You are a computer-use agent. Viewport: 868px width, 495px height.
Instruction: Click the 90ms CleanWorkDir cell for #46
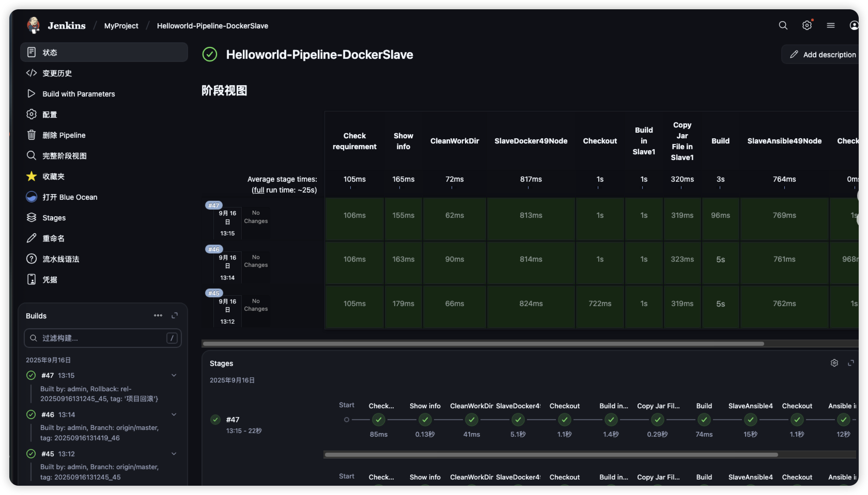pyautogui.click(x=455, y=263)
